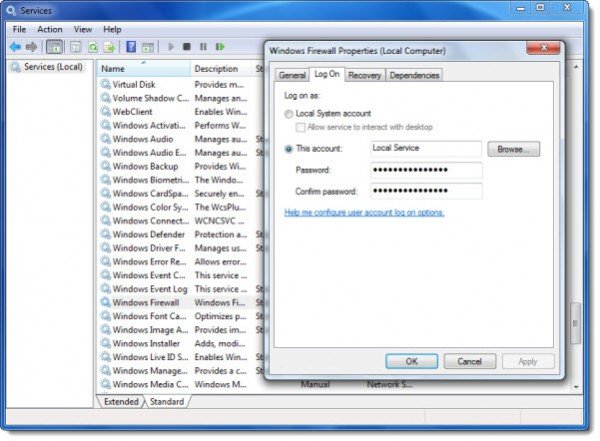Select the Windows Activati... service row

coord(182,125)
